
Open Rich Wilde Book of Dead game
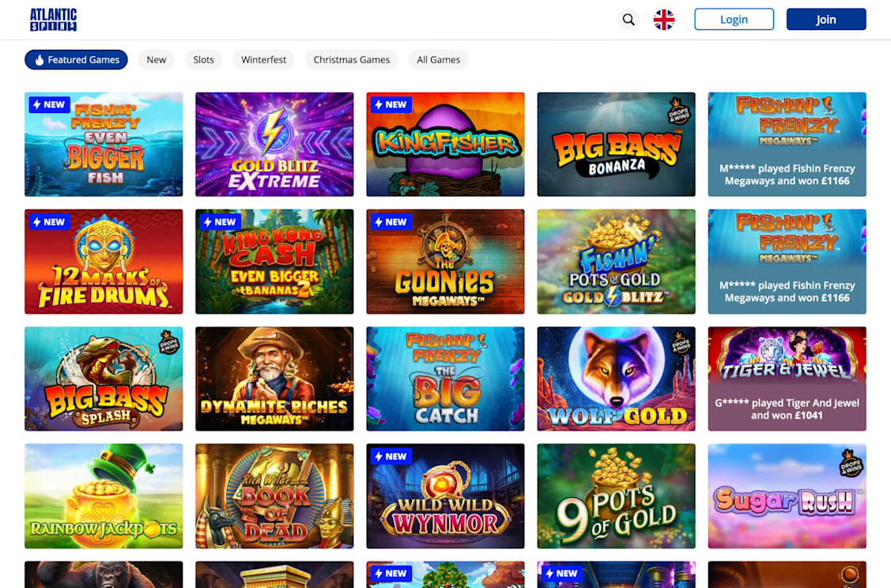[x=274, y=496]
